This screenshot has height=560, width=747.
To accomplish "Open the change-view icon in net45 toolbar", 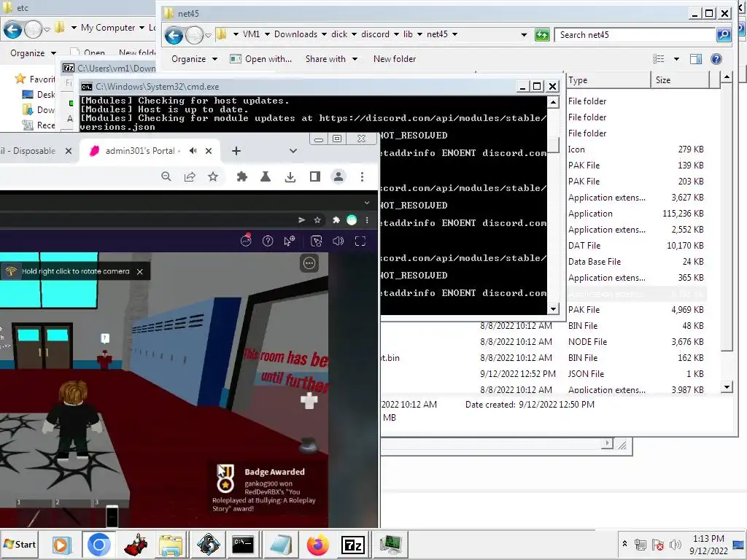I will 659,59.
